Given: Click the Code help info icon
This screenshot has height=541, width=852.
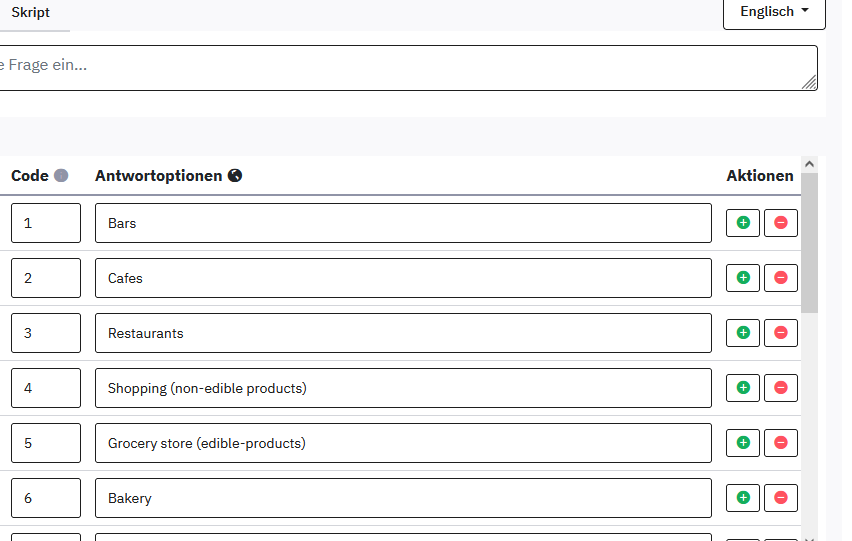Looking at the screenshot, I should pos(61,176).
